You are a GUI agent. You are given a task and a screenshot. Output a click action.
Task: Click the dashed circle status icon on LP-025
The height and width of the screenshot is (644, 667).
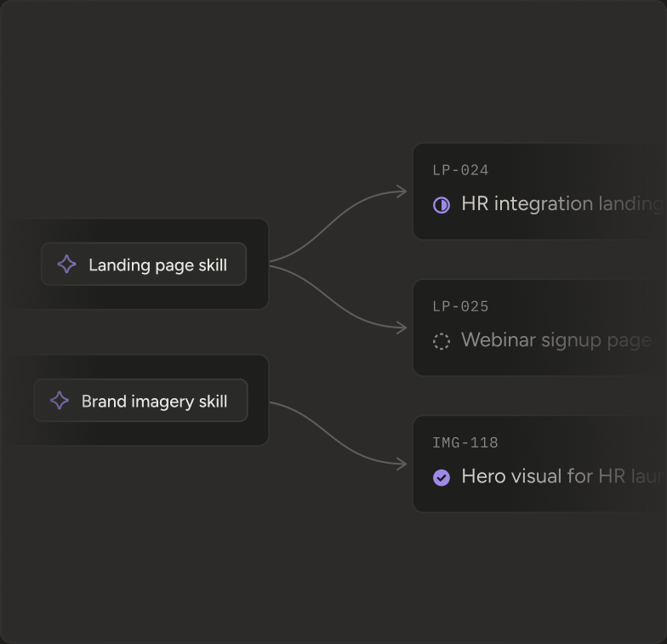point(441,341)
